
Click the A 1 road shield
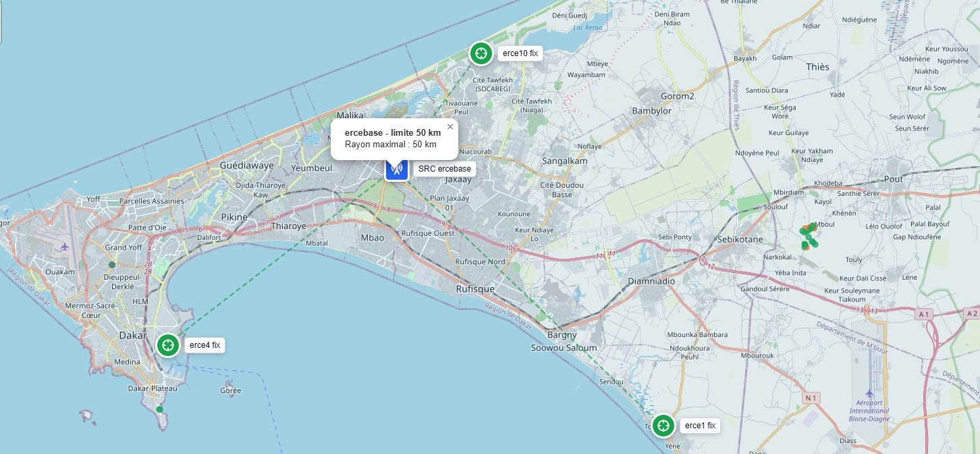point(924,314)
